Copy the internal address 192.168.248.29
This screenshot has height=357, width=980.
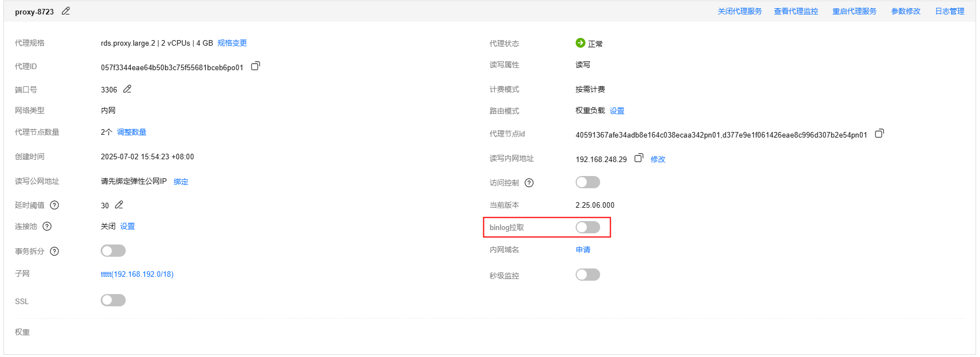(x=639, y=158)
